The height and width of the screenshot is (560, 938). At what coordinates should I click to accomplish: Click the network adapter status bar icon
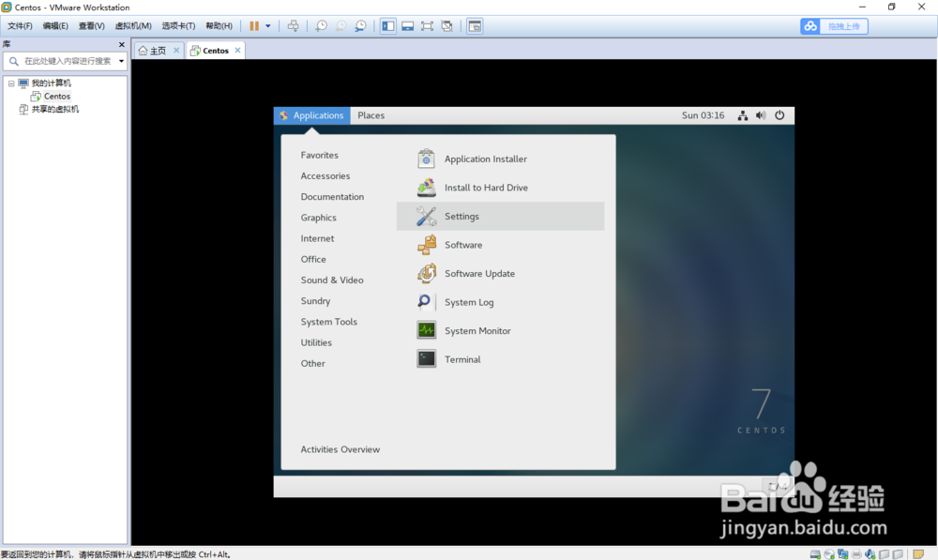point(843,554)
